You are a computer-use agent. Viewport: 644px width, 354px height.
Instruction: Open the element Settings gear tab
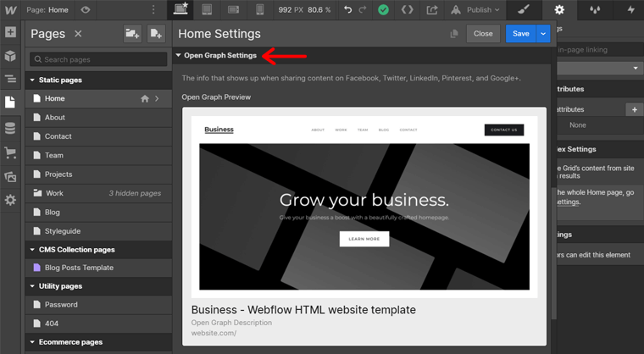(x=559, y=9)
